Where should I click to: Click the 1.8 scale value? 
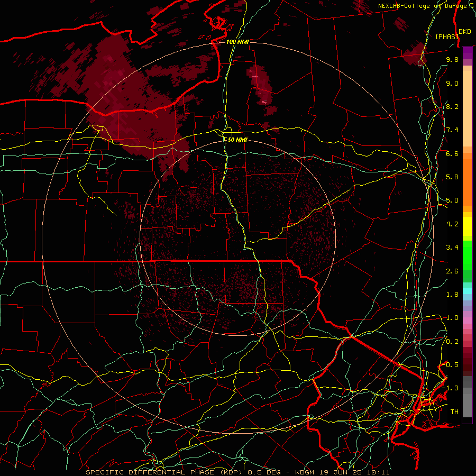pos(452,295)
